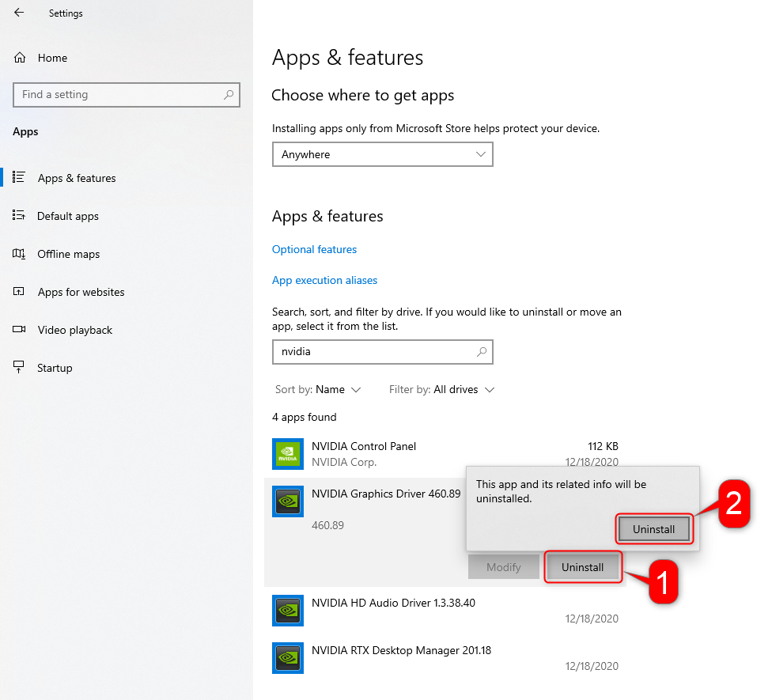
Task: Select the NVIDIA RTX Desktop Manager icon
Action: [x=288, y=658]
